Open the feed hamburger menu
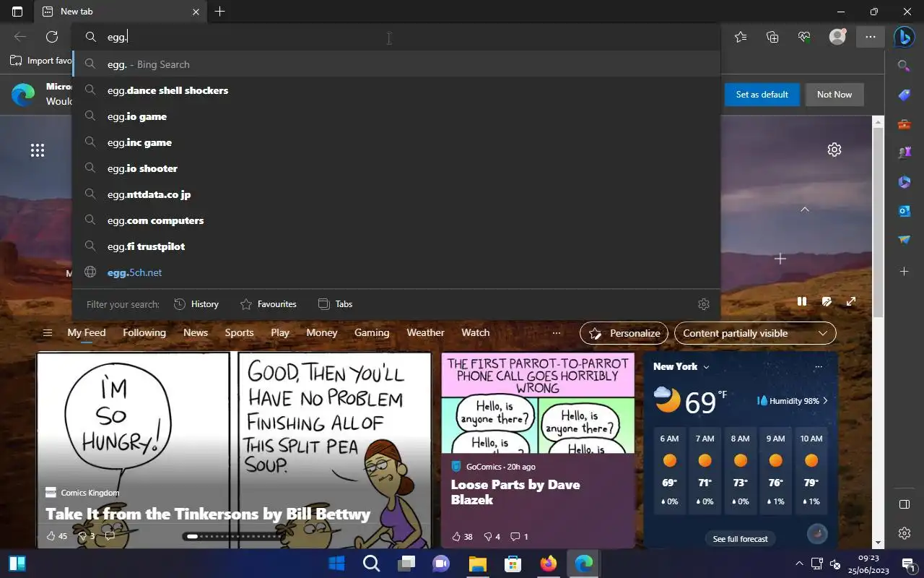 pos(48,333)
